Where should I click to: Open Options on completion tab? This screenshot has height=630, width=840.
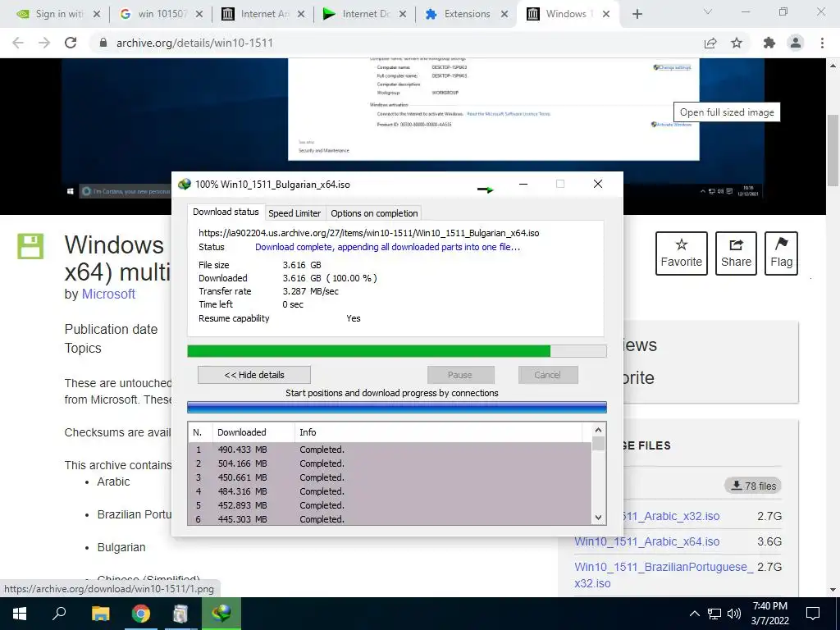374,213
